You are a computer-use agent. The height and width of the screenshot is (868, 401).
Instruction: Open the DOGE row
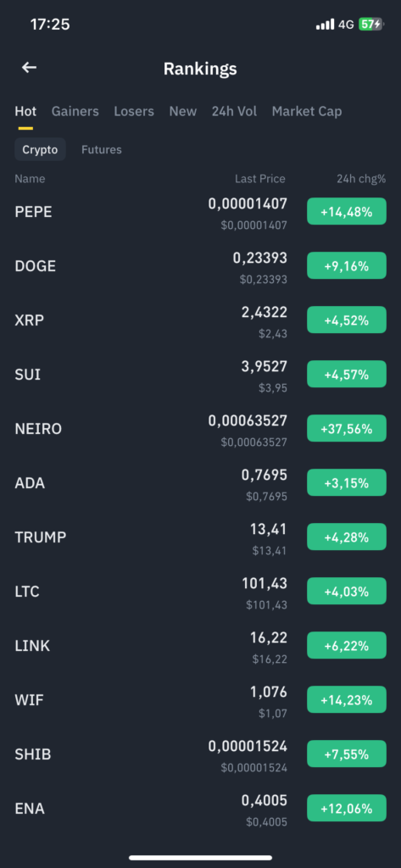(x=200, y=265)
